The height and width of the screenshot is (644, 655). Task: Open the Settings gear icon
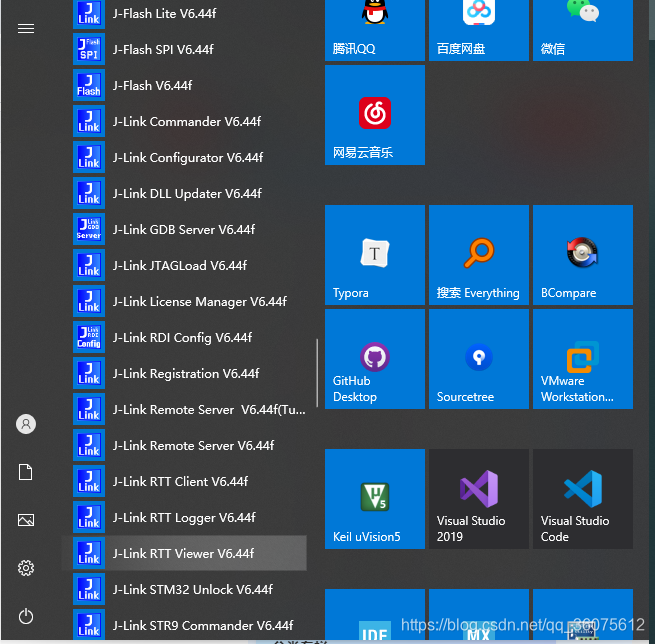pyautogui.click(x=26, y=568)
